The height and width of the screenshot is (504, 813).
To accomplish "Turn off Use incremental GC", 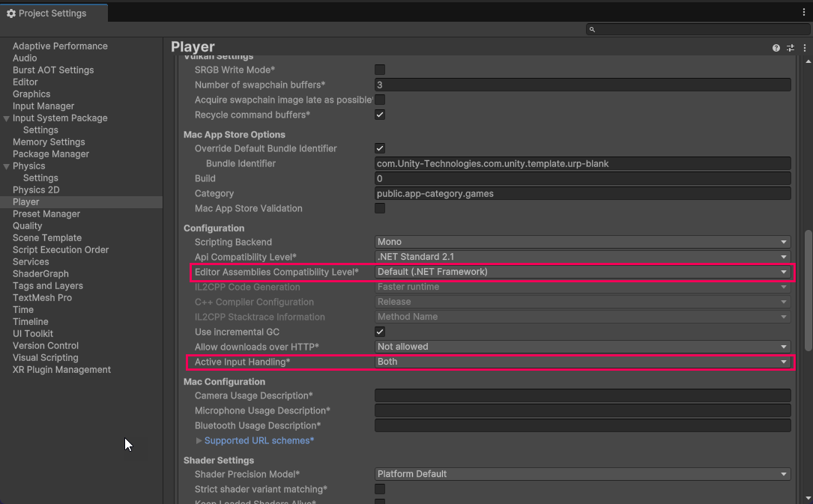I will click(x=380, y=332).
